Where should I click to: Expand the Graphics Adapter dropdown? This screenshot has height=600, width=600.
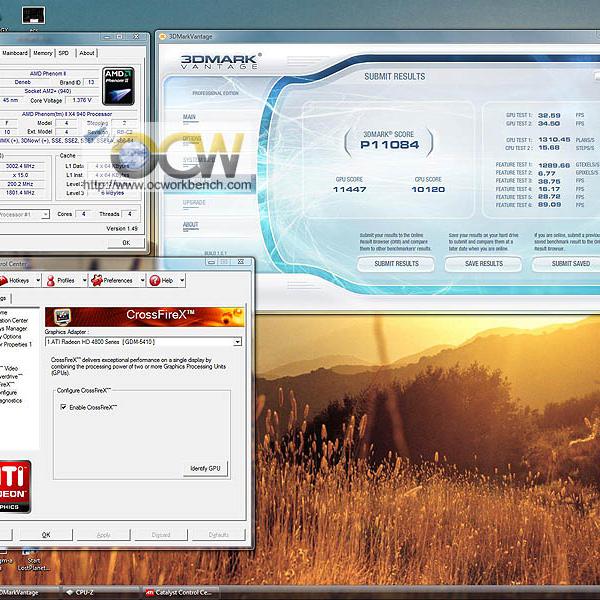pyautogui.click(x=237, y=342)
